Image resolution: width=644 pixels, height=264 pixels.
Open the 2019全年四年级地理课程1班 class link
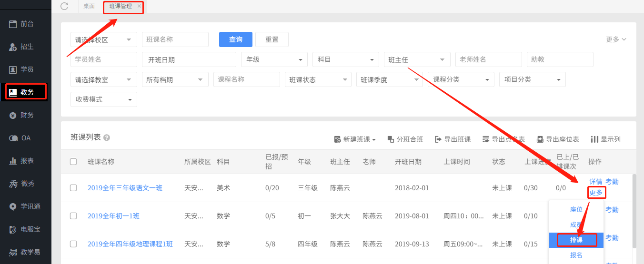tap(130, 244)
